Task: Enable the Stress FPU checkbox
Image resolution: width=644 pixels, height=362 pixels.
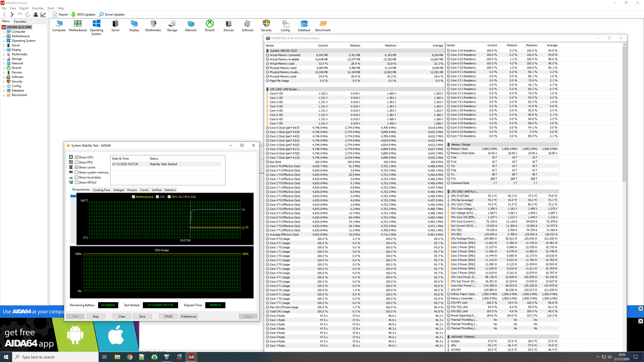Action: (77, 162)
